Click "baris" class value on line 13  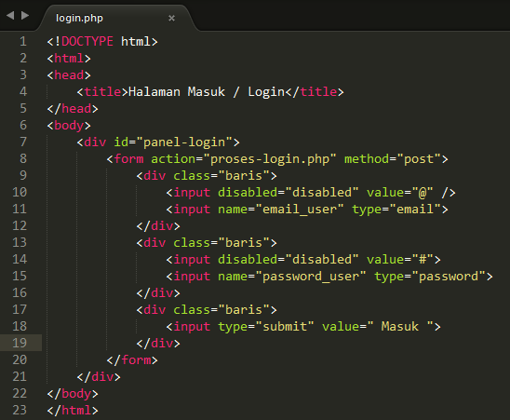click(244, 243)
